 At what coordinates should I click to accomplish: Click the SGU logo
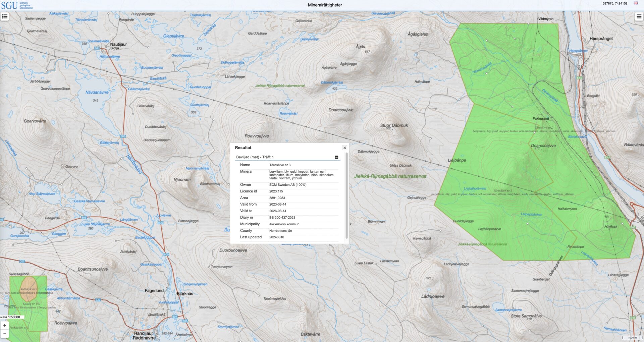[17, 5]
